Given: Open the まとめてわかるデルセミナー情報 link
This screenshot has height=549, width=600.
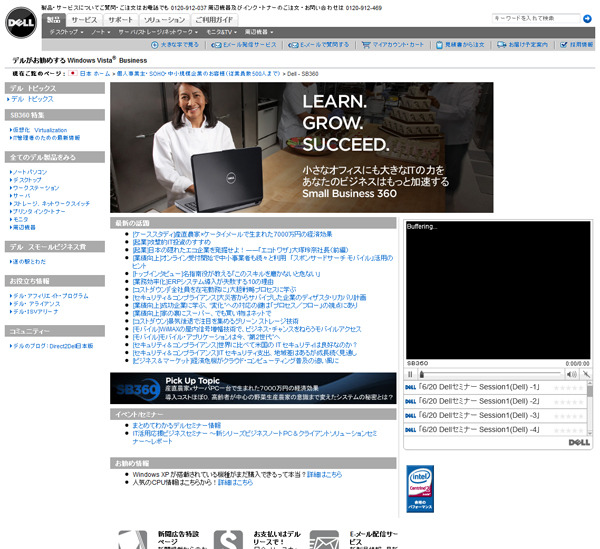Looking at the screenshot, I should tap(176, 425).
